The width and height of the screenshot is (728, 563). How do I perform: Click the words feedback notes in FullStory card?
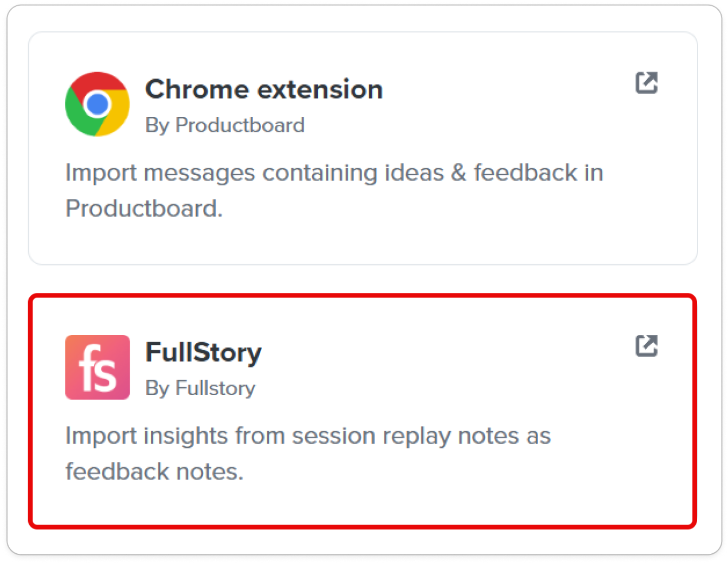coord(154,471)
